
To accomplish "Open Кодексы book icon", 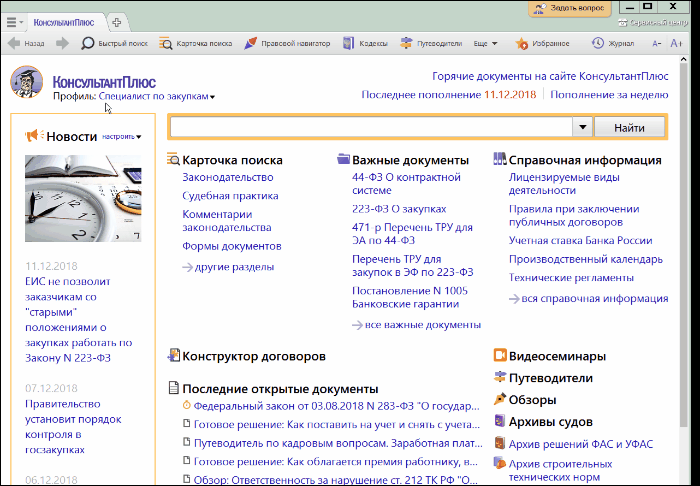I will coord(349,43).
